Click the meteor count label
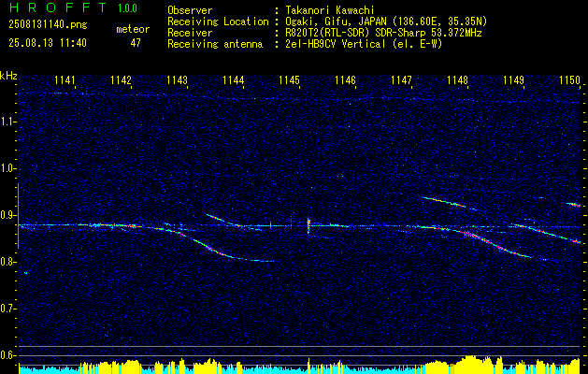Screen dimensions: 588x374 pos(133,29)
